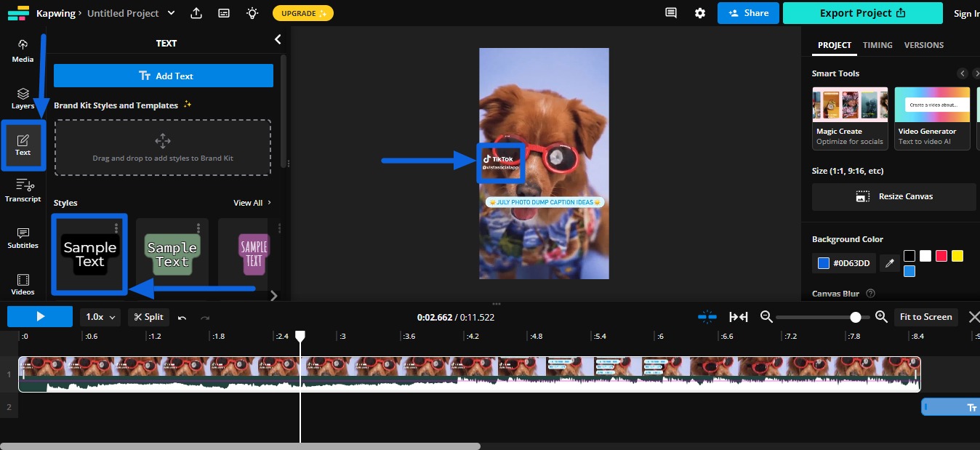Image resolution: width=980 pixels, height=450 pixels.
Task: Click the right arrow to browse more Styles
Action: [x=273, y=296]
